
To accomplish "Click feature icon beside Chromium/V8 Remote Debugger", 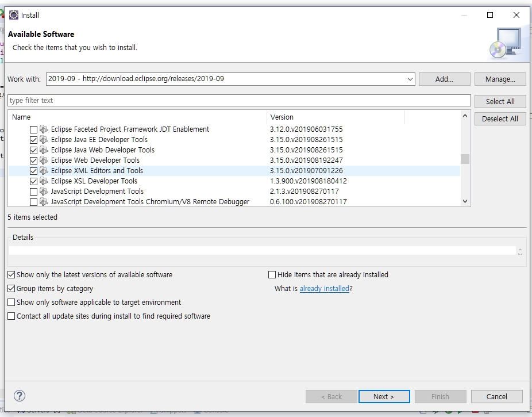I will pyautogui.click(x=44, y=202).
